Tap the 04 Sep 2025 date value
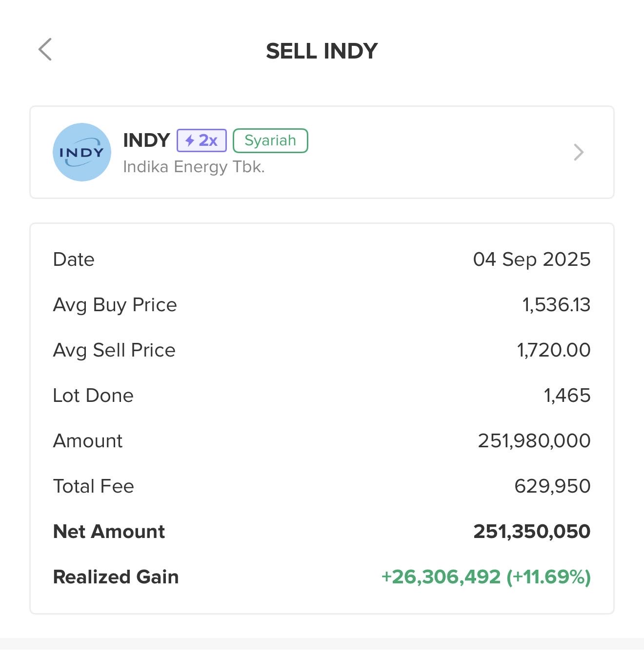 click(532, 259)
